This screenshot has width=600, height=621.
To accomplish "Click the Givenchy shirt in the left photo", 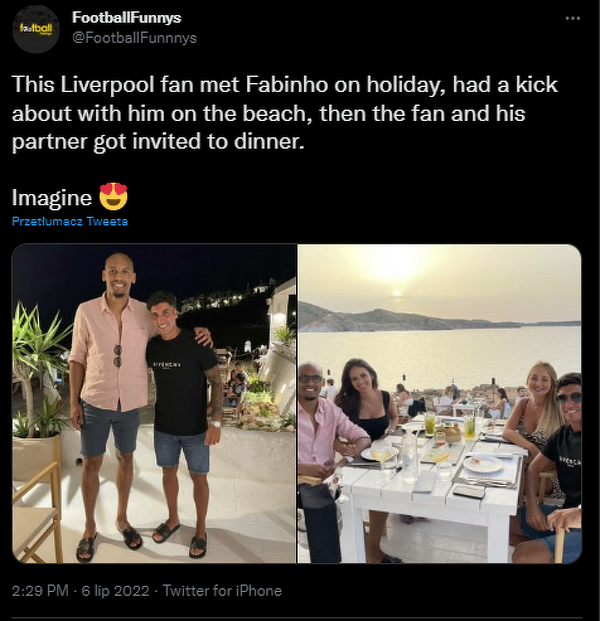I will [x=181, y=382].
